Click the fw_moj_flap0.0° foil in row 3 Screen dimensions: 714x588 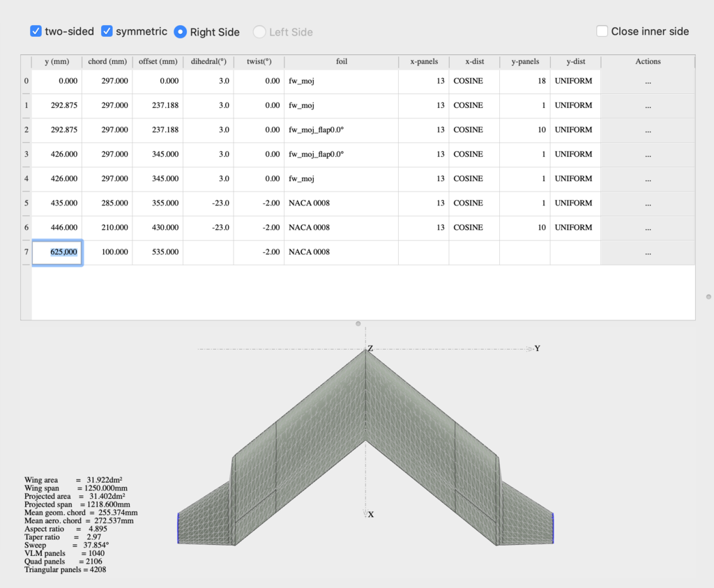coord(341,155)
